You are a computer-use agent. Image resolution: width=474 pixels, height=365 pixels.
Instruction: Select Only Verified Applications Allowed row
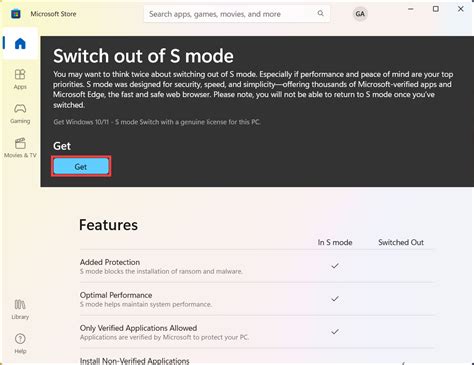[257, 332]
